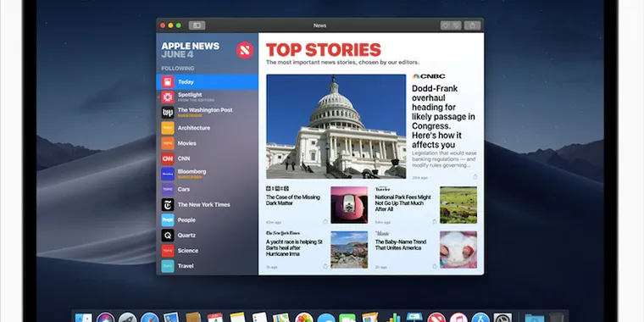The height and width of the screenshot is (322, 644).
Task: Click the share icon on the Dodd-Frank story
Action: (475, 177)
